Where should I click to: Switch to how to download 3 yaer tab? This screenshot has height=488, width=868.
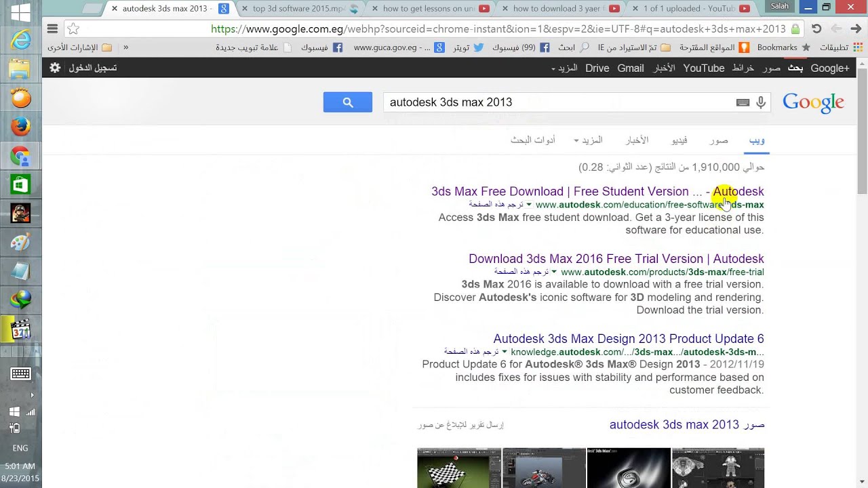(559, 9)
